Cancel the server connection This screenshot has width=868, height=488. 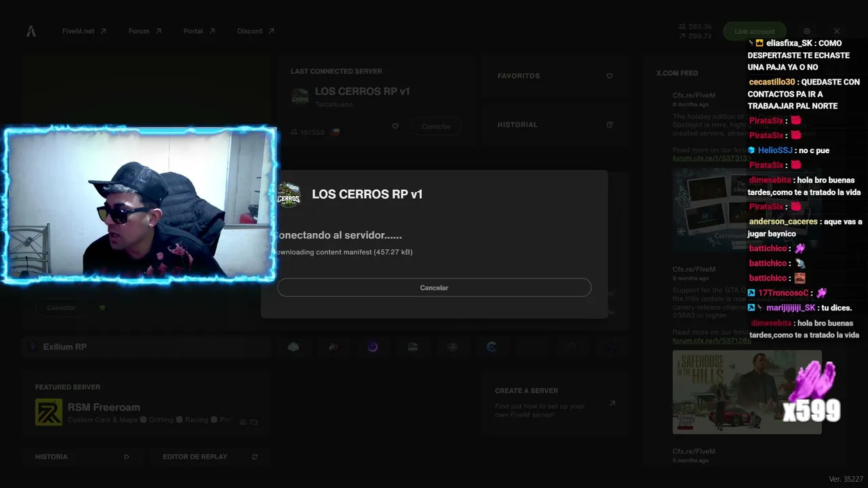pos(434,287)
